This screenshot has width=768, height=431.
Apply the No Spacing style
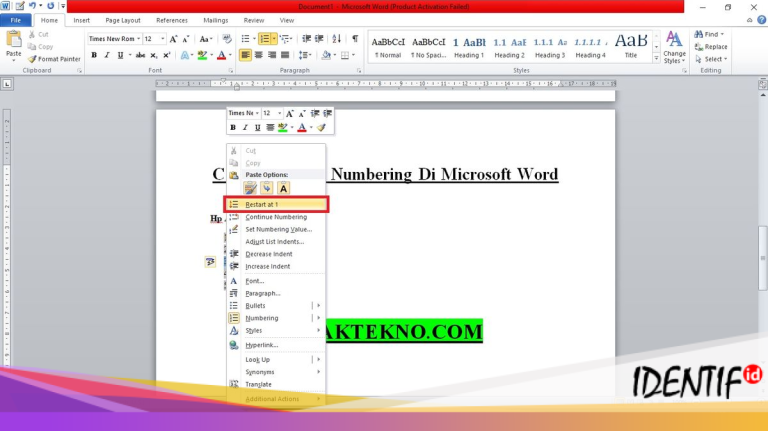tap(429, 47)
